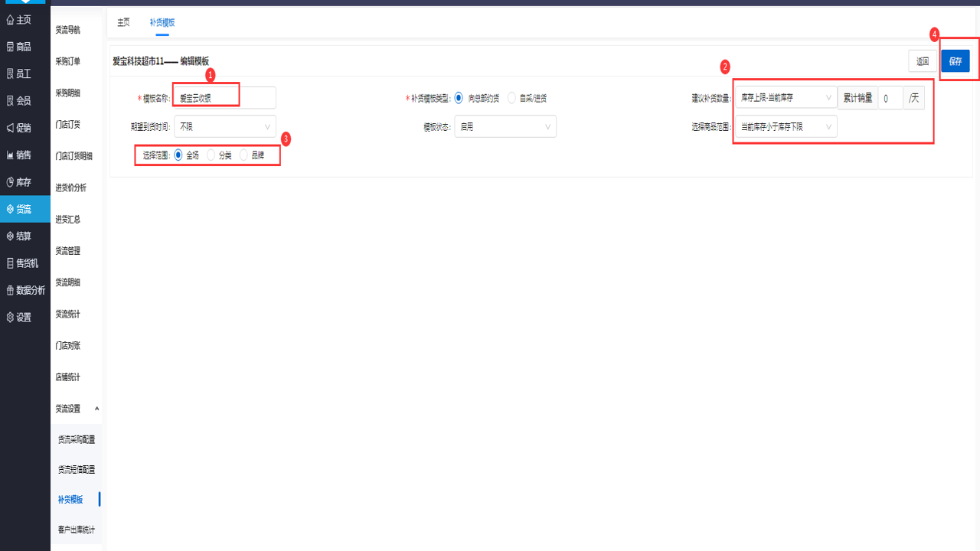
Task: Select 全场 under 选择范围
Action: click(178, 155)
